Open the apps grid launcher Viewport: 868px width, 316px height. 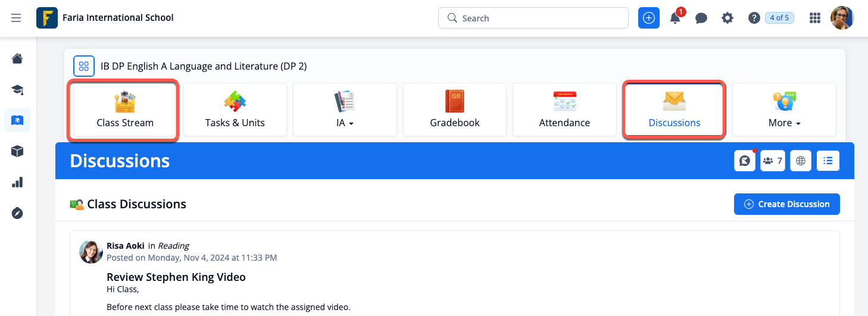[x=815, y=18]
